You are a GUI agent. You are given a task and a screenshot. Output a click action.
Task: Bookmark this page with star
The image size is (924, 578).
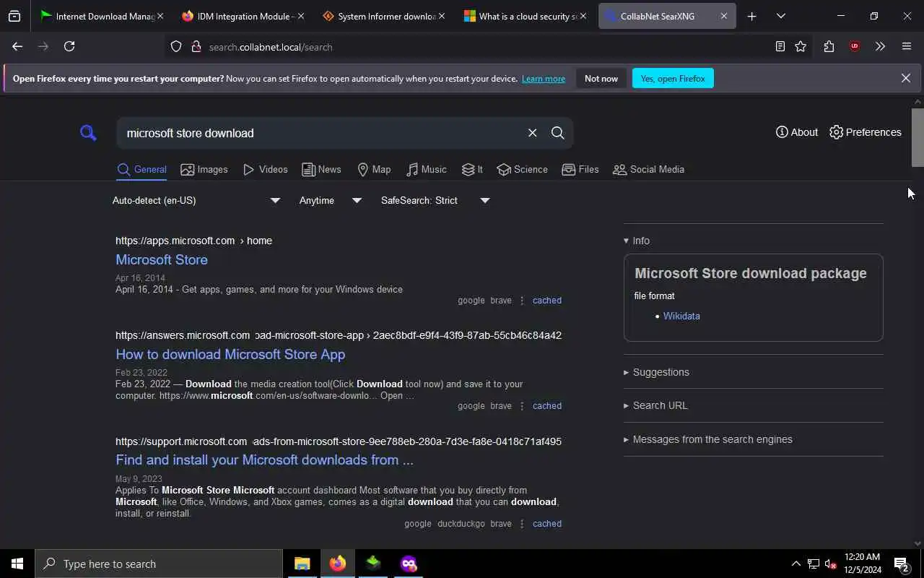point(801,46)
